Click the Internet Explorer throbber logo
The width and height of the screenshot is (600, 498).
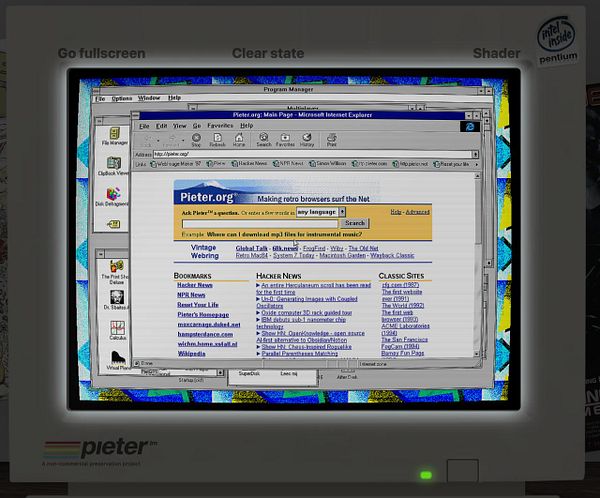click(470, 127)
